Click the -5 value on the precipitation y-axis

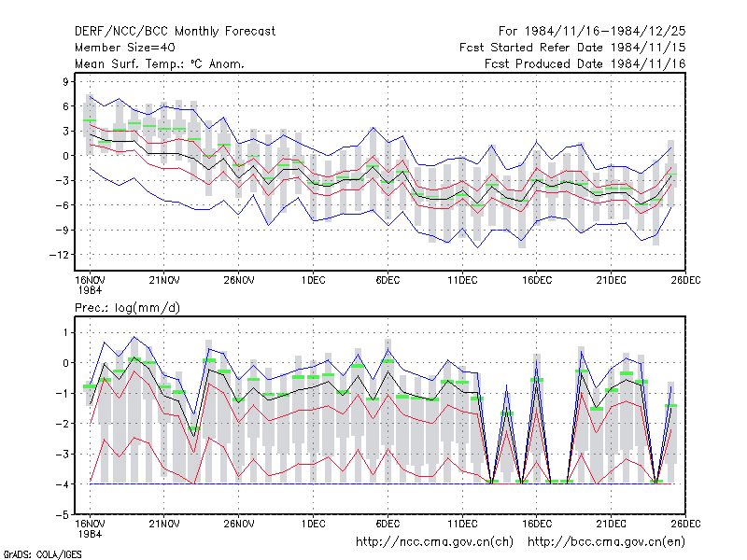click(63, 515)
